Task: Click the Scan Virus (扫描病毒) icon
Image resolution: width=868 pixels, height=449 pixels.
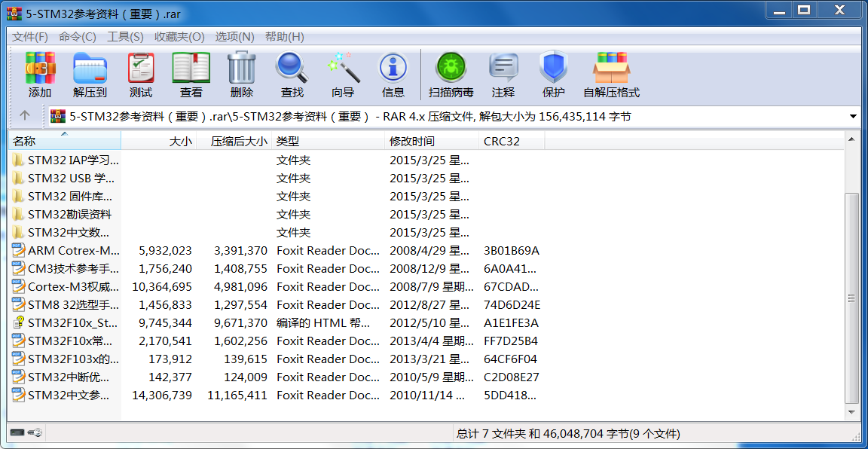Action: (x=451, y=68)
